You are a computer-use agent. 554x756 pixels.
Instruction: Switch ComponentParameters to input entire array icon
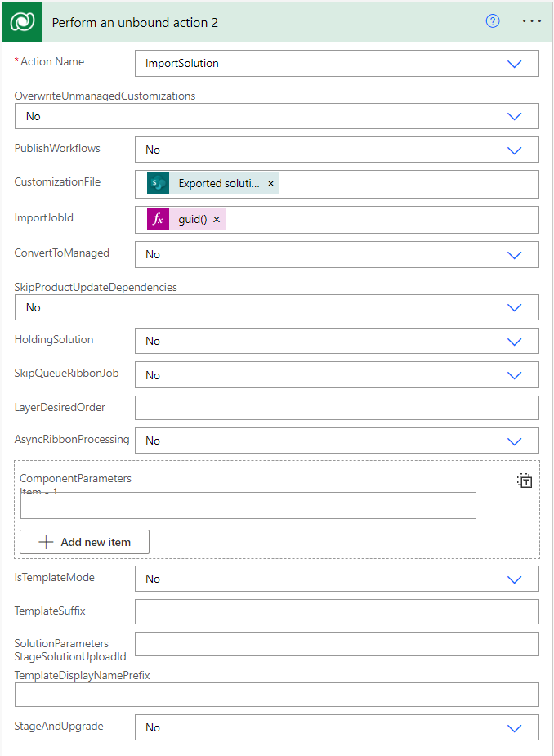click(x=525, y=481)
